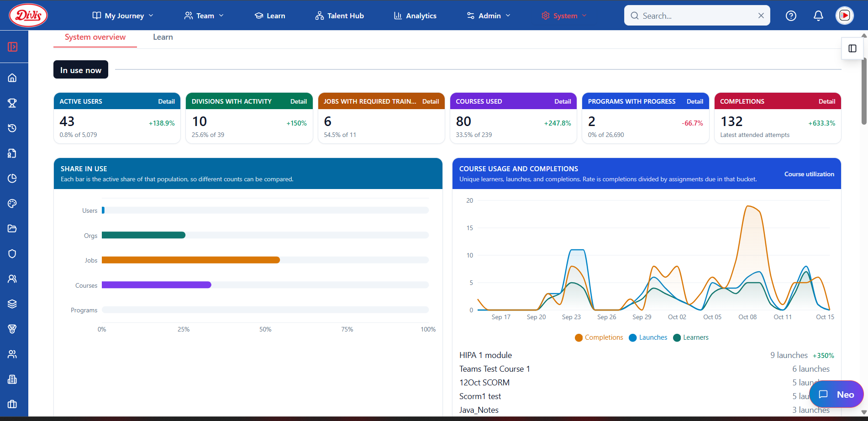This screenshot has height=421, width=868.
Task: Click the 43 active users value
Action: [67, 121]
